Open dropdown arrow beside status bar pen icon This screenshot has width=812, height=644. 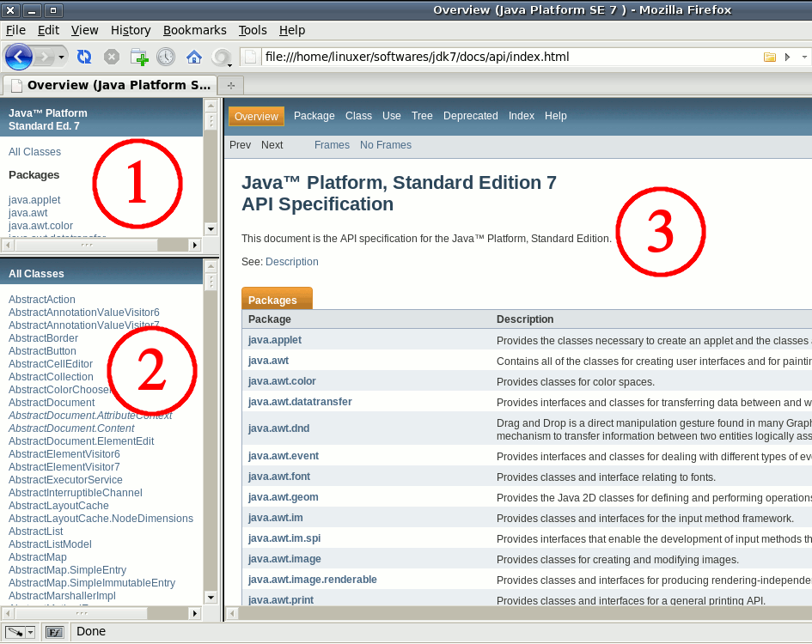point(31,632)
